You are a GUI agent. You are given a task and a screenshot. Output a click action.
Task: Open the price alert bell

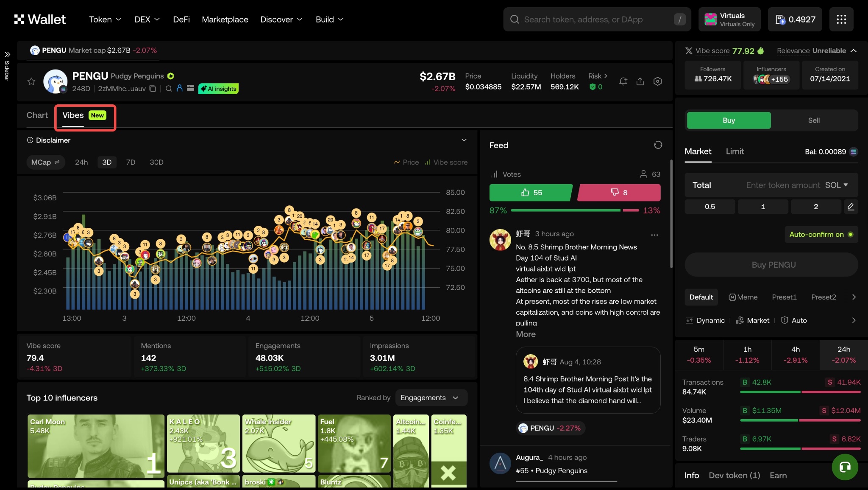tap(623, 81)
